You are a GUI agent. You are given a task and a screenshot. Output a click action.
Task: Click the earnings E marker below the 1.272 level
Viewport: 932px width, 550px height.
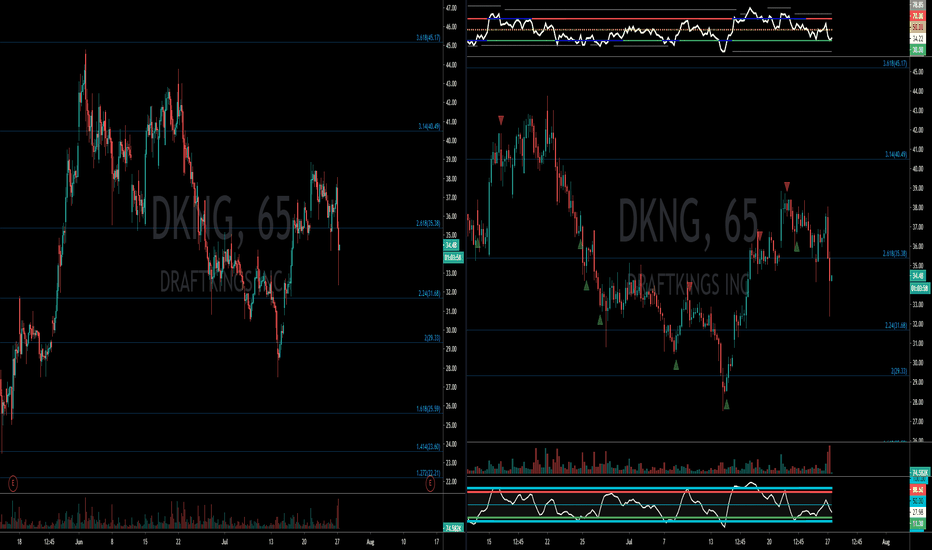coord(430,484)
